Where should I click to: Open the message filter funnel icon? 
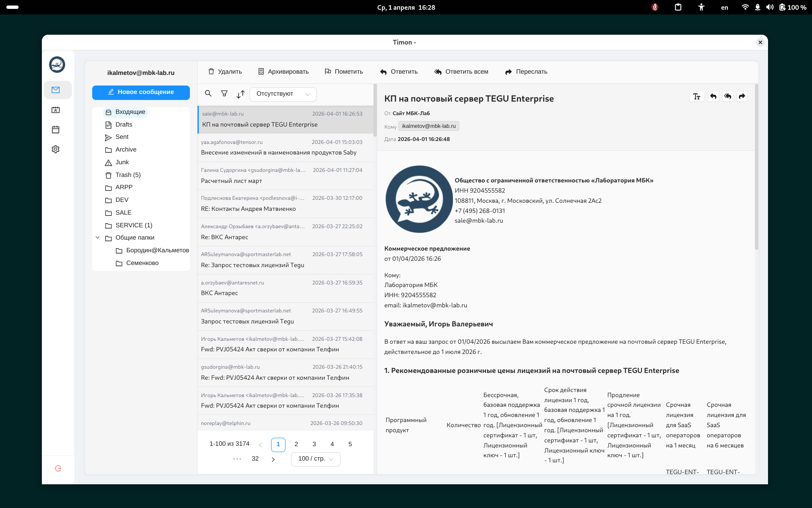[x=225, y=94]
